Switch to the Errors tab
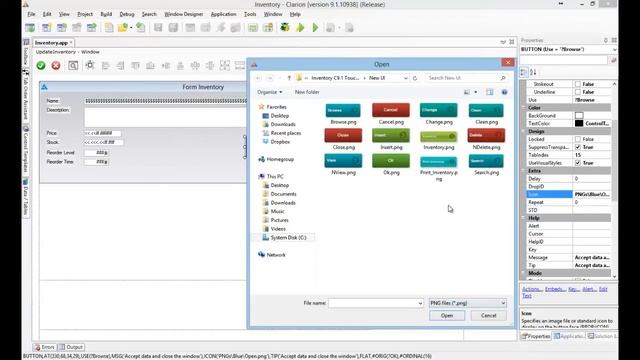The image size is (640, 360). pyautogui.click(x=44, y=347)
